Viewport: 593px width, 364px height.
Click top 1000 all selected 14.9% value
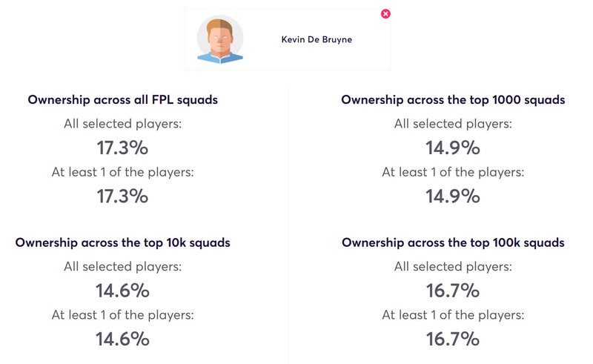pos(453,148)
